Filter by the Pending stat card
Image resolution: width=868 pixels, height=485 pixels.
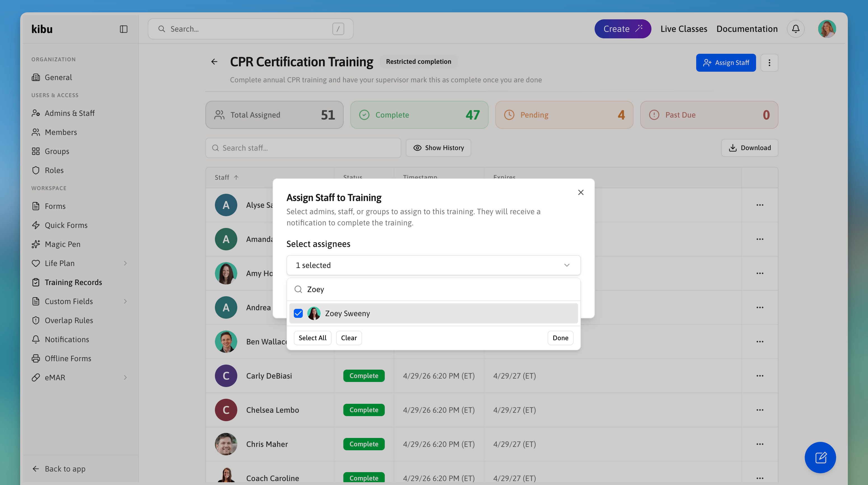point(564,115)
